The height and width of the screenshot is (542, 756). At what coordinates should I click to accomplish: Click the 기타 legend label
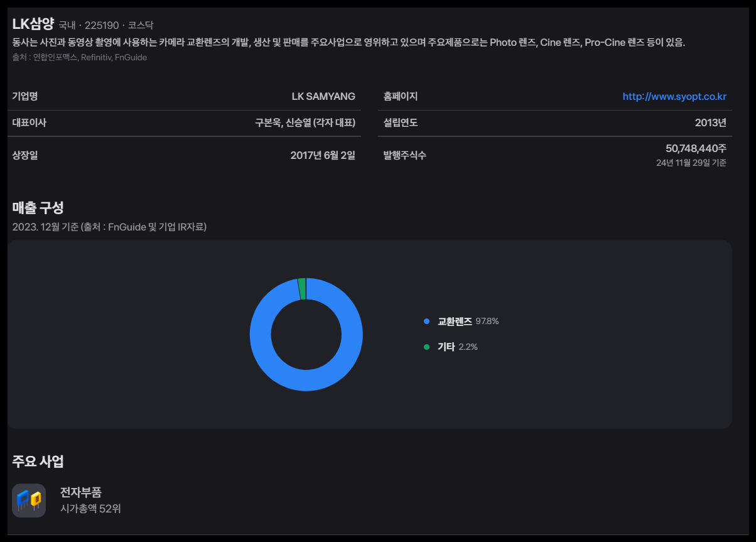tap(446, 347)
